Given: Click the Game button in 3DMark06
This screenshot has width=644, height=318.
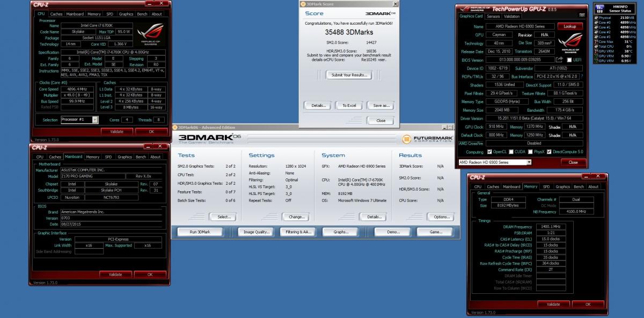Looking at the screenshot, I should pyautogui.click(x=437, y=232).
